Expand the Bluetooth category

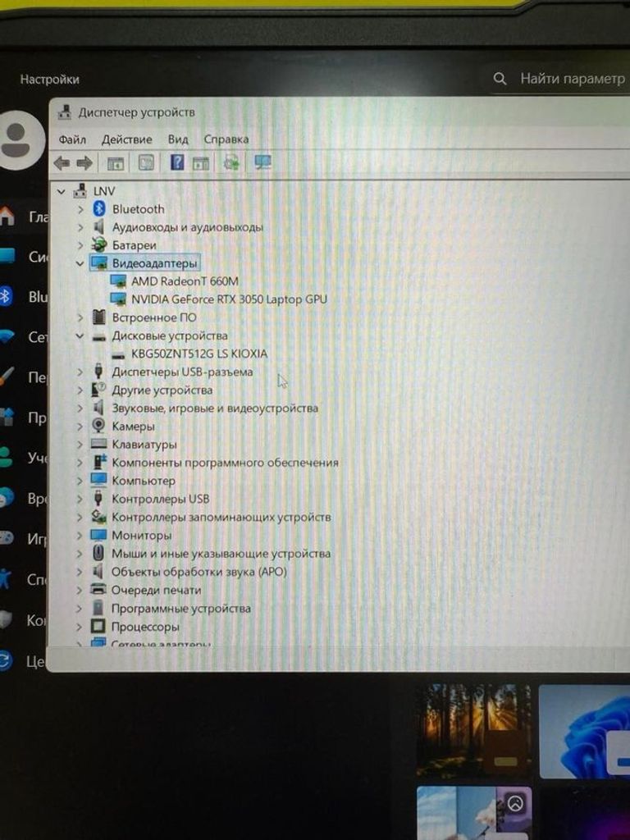80,209
